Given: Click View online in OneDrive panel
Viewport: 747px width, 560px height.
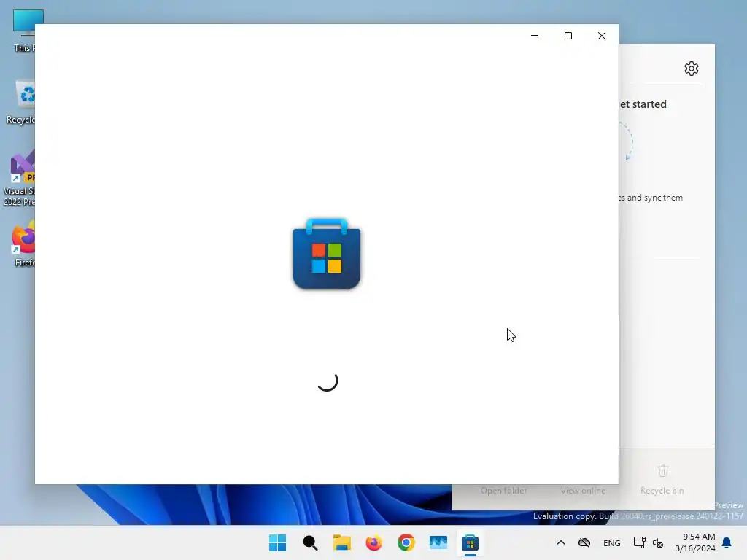Looking at the screenshot, I should point(583,490).
